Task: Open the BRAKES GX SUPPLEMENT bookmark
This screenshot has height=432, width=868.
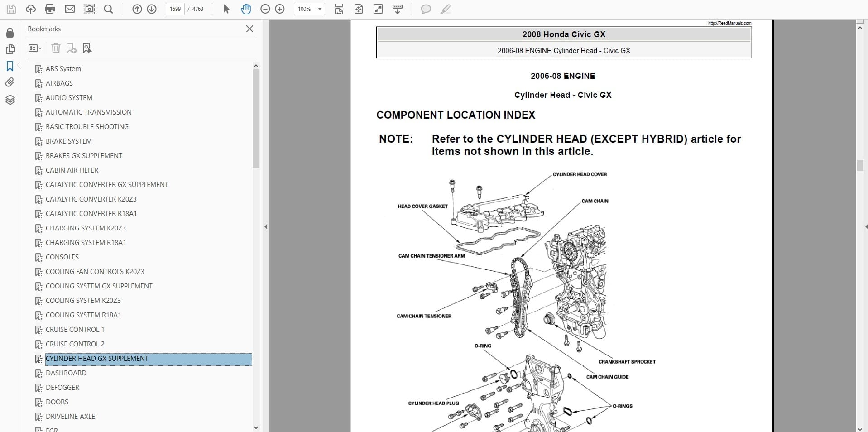Action: 84,156
